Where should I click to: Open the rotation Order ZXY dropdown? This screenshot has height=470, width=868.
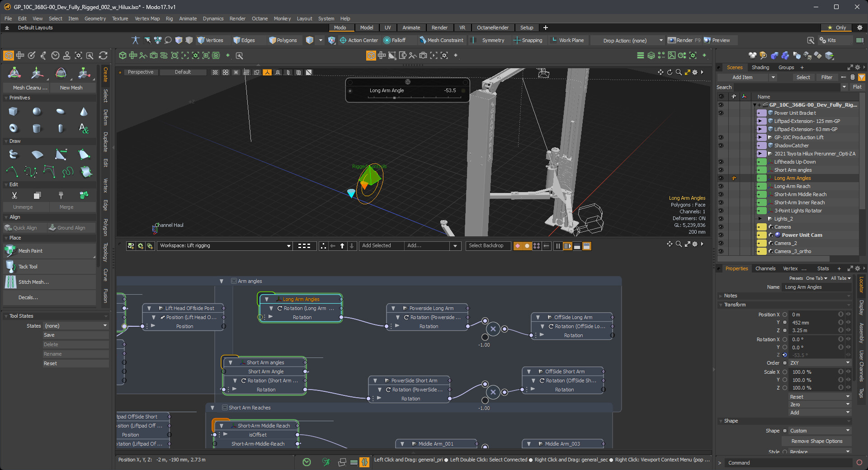(820, 363)
